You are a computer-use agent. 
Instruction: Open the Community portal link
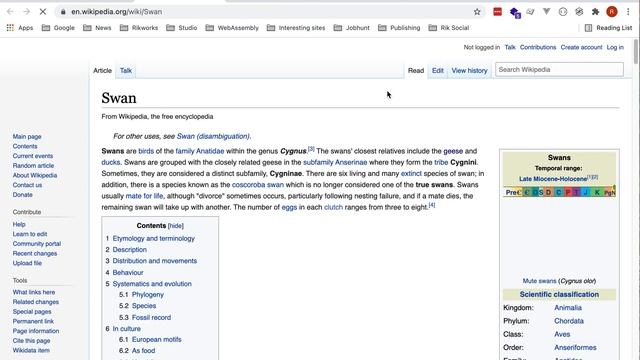[x=37, y=244]
